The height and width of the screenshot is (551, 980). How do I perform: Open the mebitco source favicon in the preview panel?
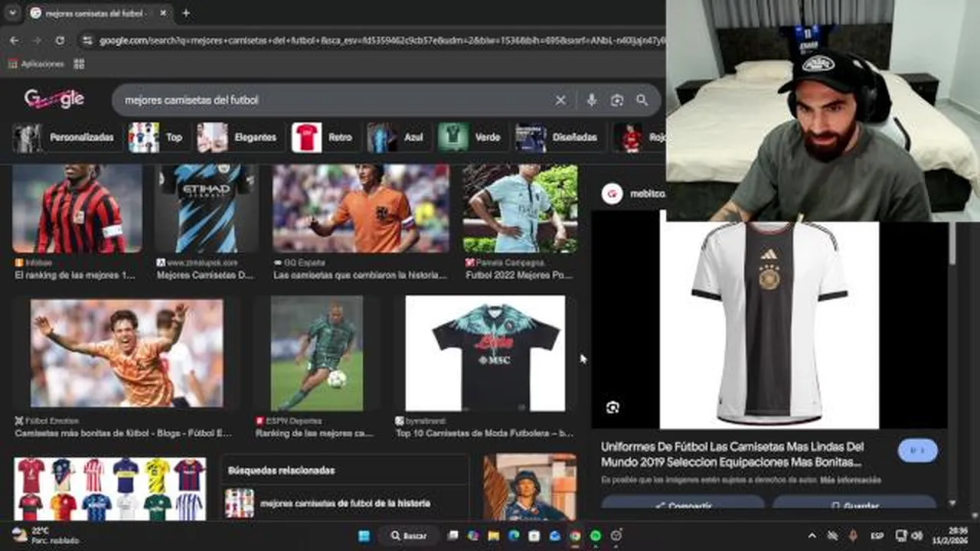click(x=612, y=194)
